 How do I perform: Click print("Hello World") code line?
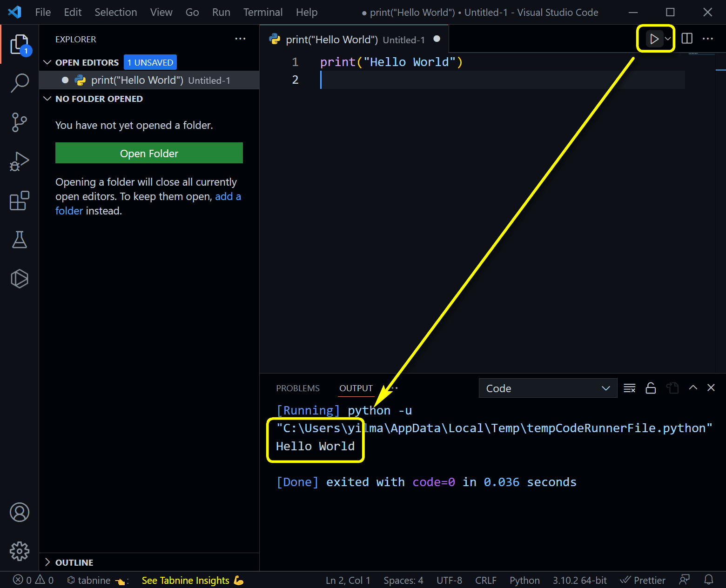(x=391, y=62)
